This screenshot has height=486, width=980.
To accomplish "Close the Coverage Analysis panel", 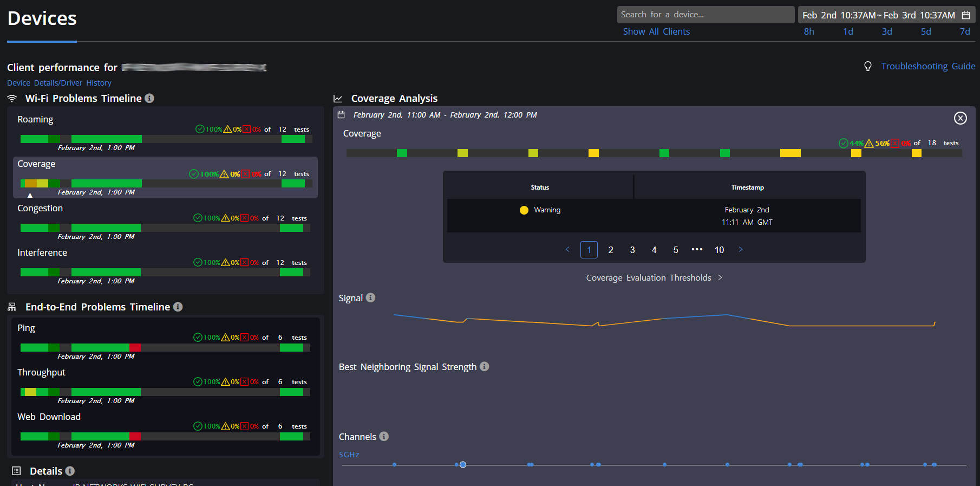I will pos(960,118).
